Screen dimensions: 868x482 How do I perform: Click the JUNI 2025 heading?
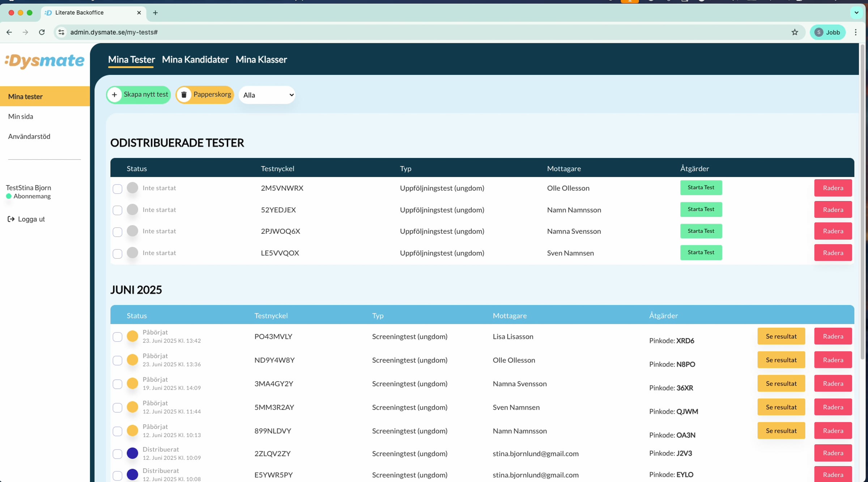pyautogui.click(x=136, y=290)
